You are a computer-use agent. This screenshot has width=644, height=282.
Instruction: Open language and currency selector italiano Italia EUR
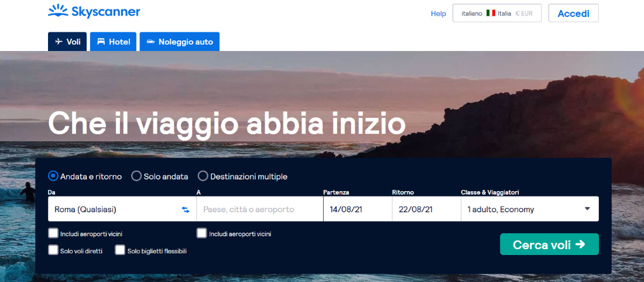[497, 13]
